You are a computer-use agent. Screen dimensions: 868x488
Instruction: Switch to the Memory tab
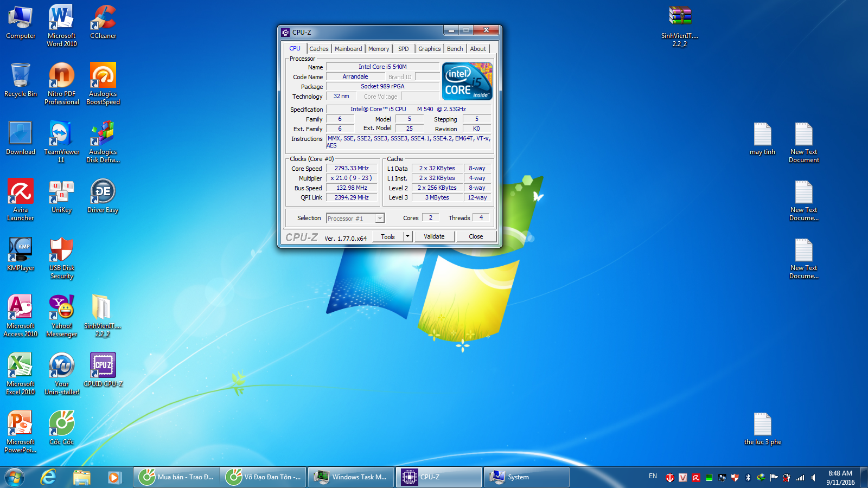(x=378, y=49)
